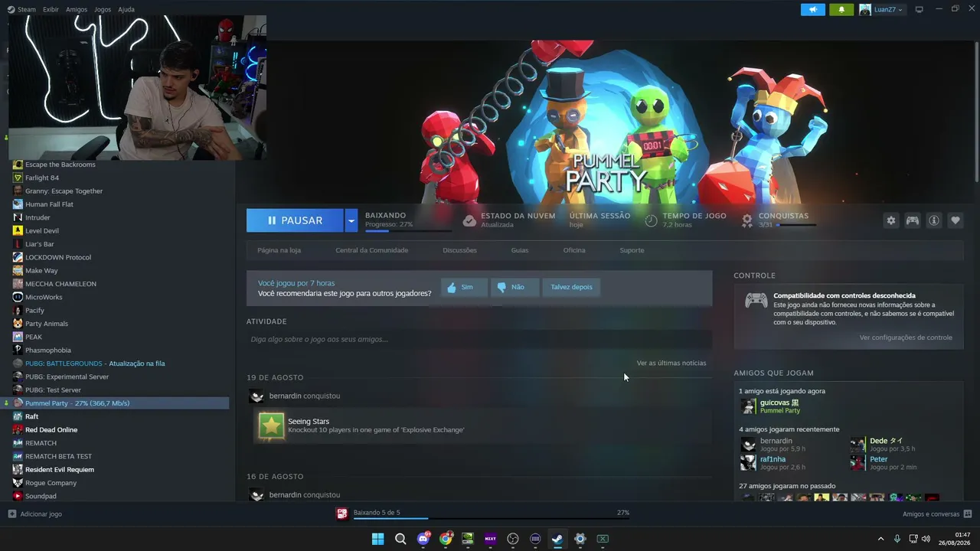Open raf1nha friend entry
The height and width of the screenshot is (551, 980).
(x=773, y=463)
